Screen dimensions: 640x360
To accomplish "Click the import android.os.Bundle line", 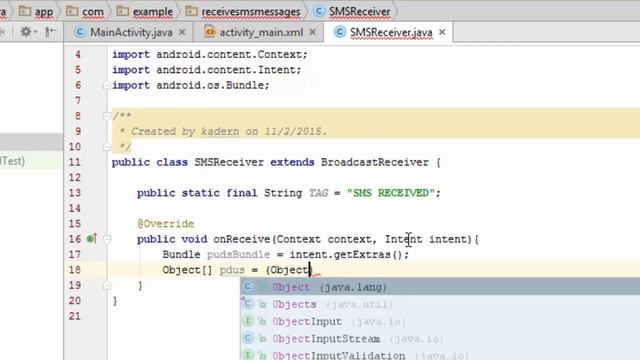I will pos(191,85).
